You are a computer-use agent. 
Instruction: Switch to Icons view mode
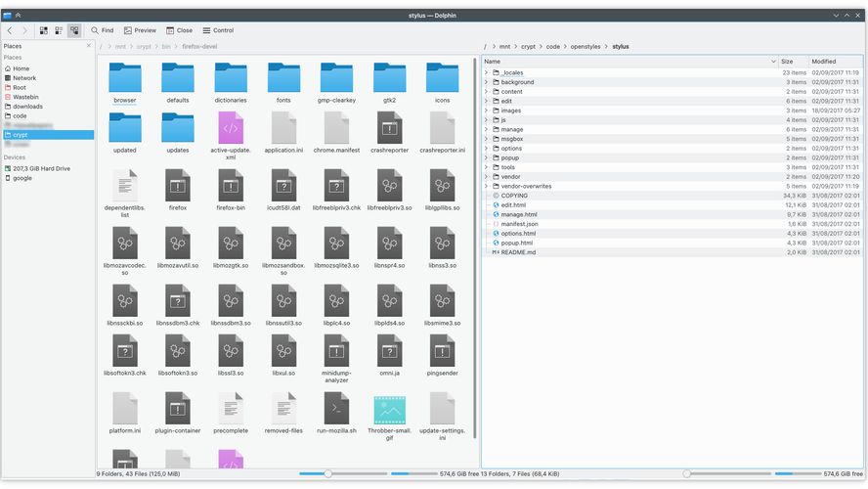[44, 30]
